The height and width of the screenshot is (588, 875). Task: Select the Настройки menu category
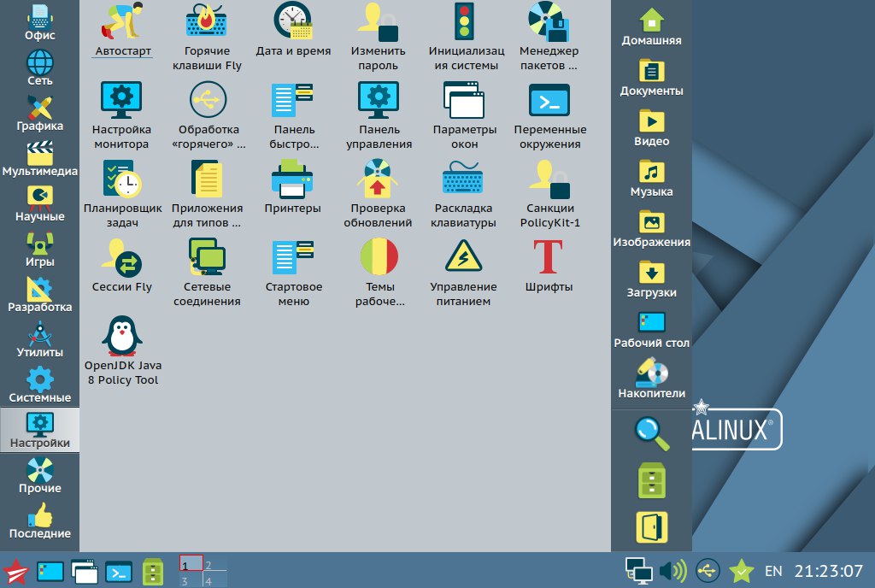(x=39, y=430)
